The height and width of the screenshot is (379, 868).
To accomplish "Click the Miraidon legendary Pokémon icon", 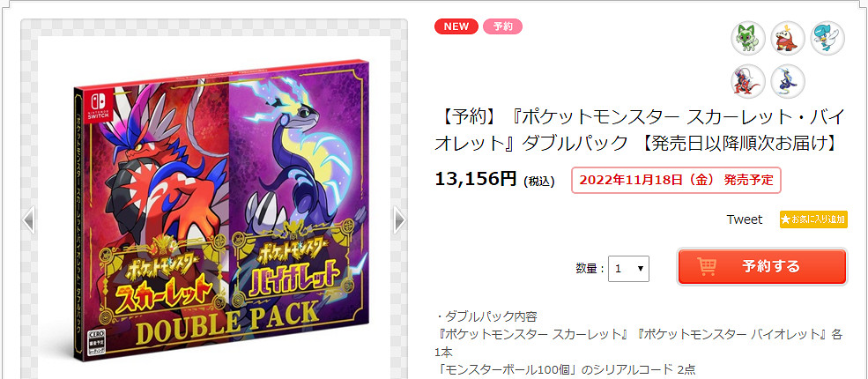I will click(x=788, y=81).
